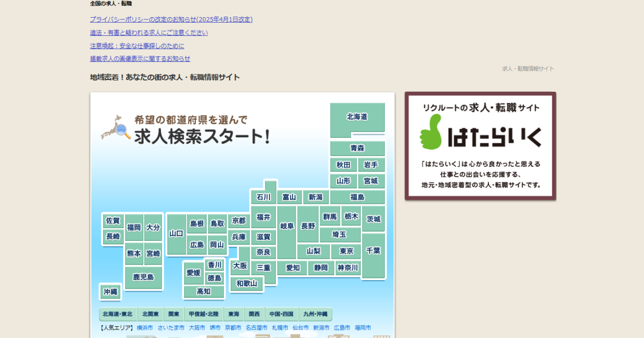Screen dimensions: 644x338
Task: Open the 違法・有害 job warning link
Action: (x=149, y=33)
